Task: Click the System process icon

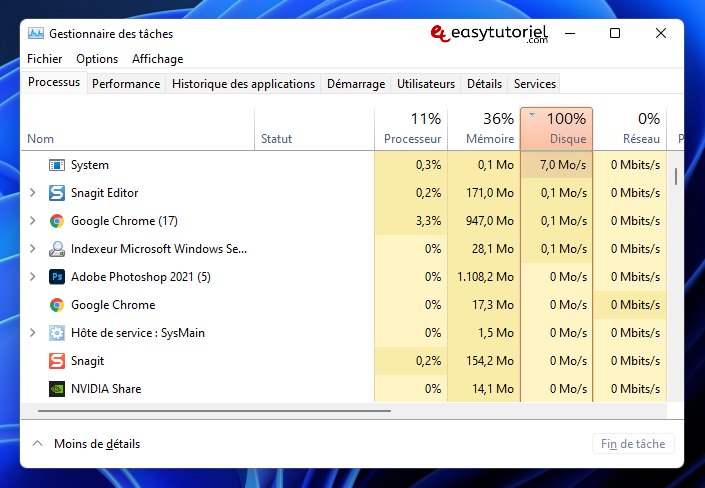Action: point(57,165)
